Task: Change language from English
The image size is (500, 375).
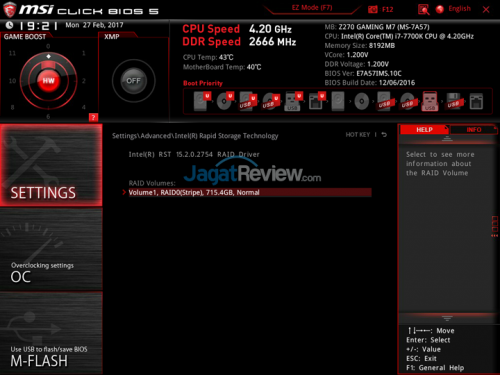Action: pos(459,9)
